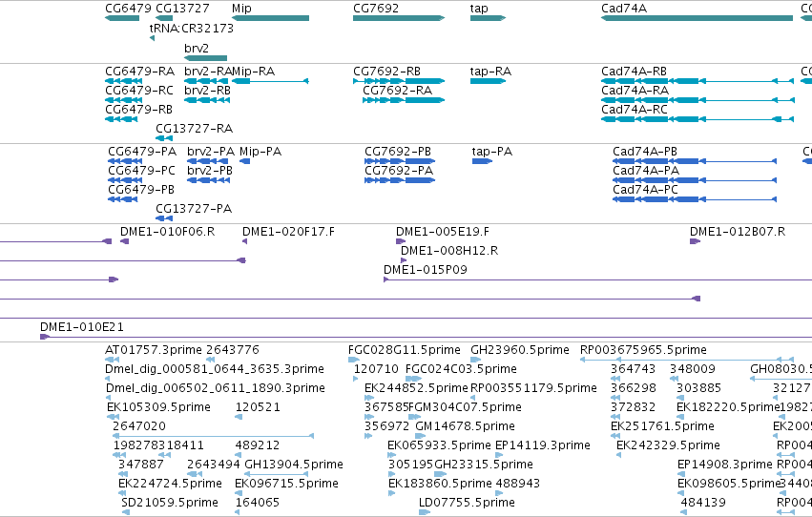Select protein Cad74A-PB
Screen dimensions: 812x517
(695, 161)
